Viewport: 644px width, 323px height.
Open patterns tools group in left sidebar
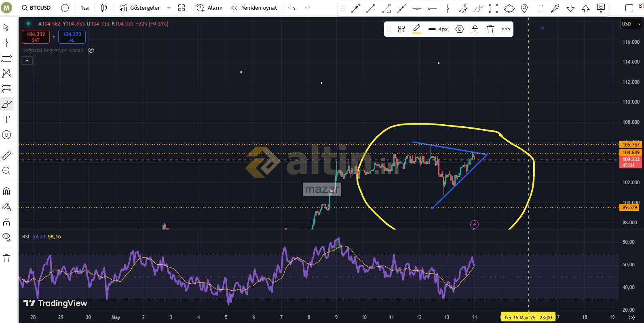point(6,73)
